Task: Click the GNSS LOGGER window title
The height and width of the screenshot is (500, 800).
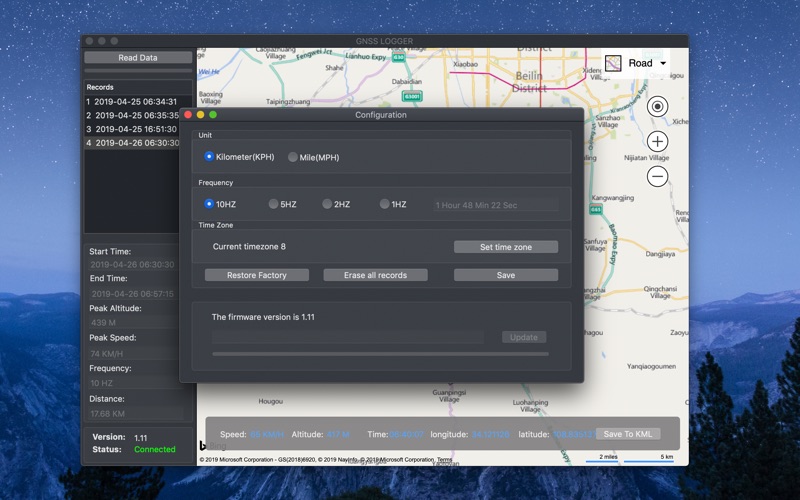Action: (x=385, y=41)
